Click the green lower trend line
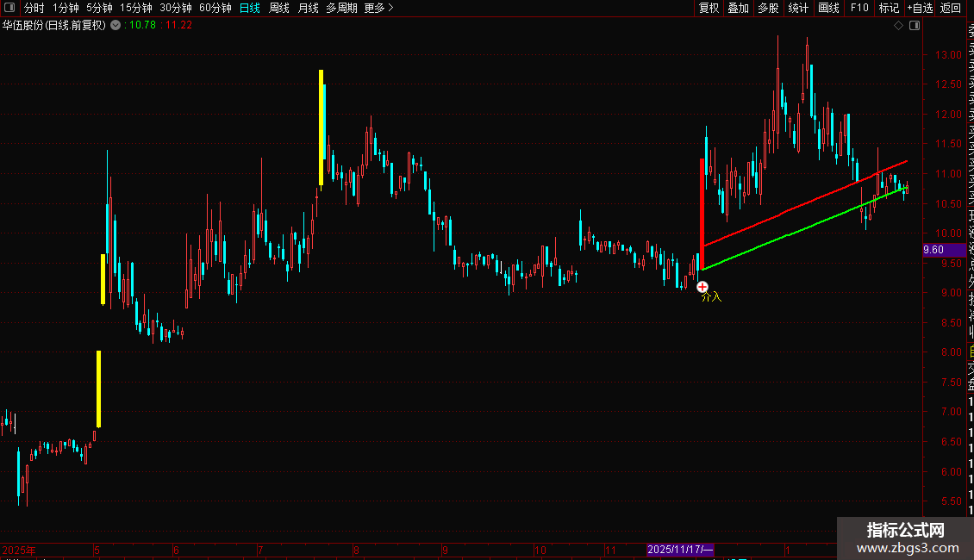The image size is (974, 560). (805, 227)
